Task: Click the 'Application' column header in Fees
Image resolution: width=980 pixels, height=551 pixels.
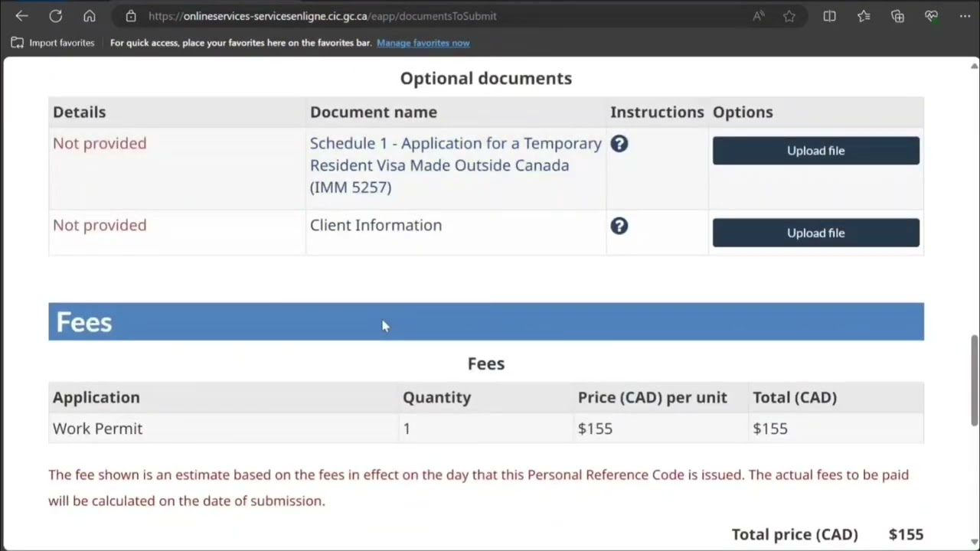Action: (96, 397)
